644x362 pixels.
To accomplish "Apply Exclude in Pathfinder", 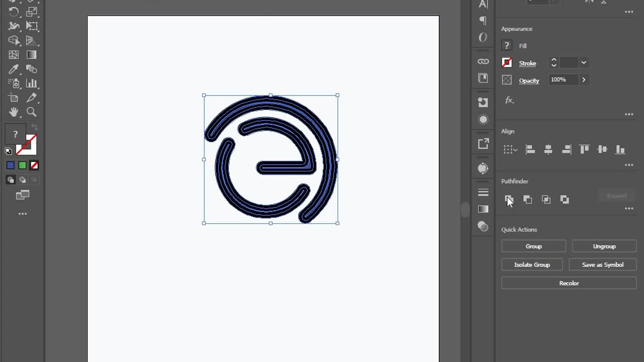I will 565,200.
